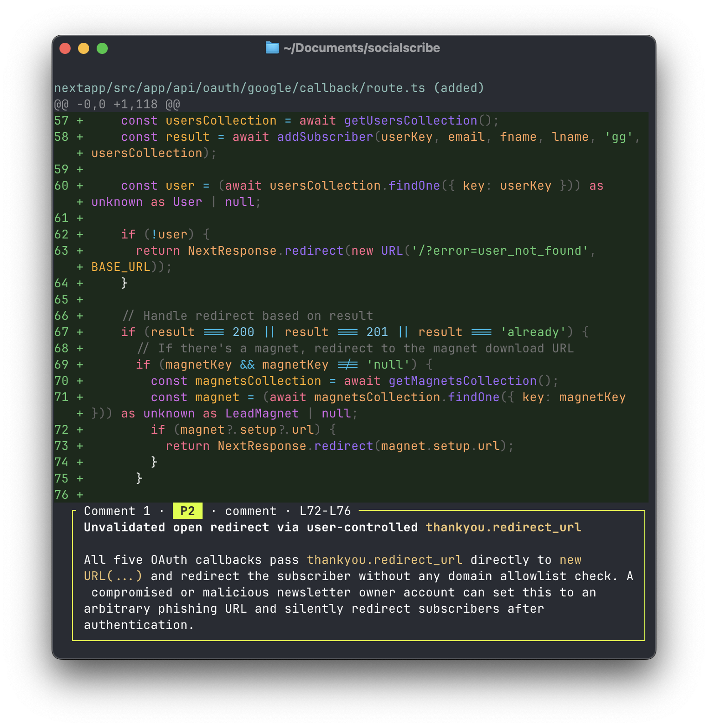Click the 'null' string on line 69
This screenshot has width=708, height=728.
388,364
